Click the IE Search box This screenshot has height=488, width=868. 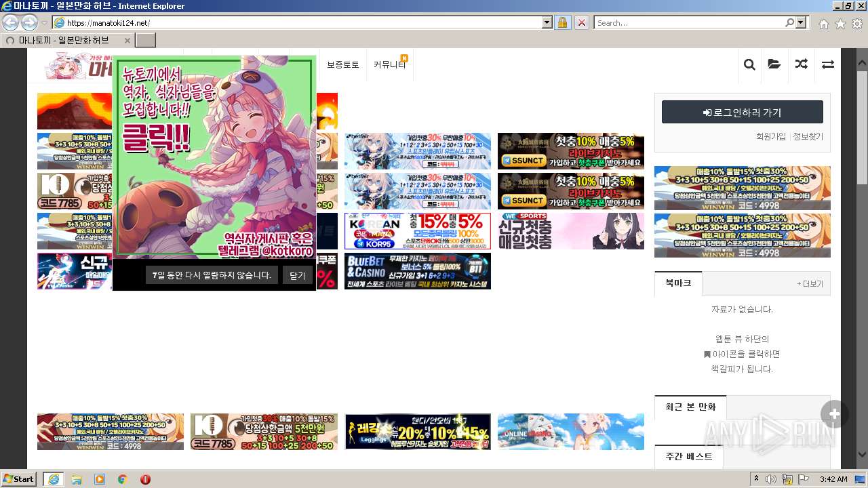(689, 22)
